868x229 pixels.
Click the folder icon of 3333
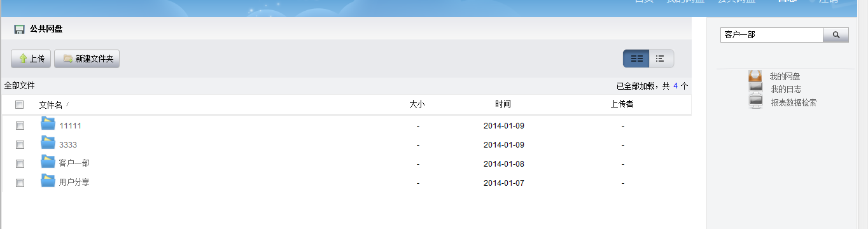48,142
